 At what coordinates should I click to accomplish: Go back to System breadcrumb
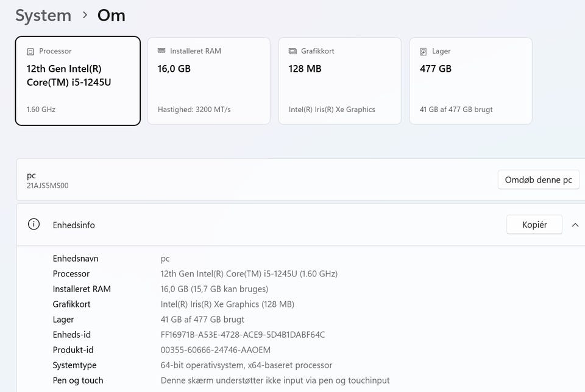pyautogui.click(x=43, y=16)
